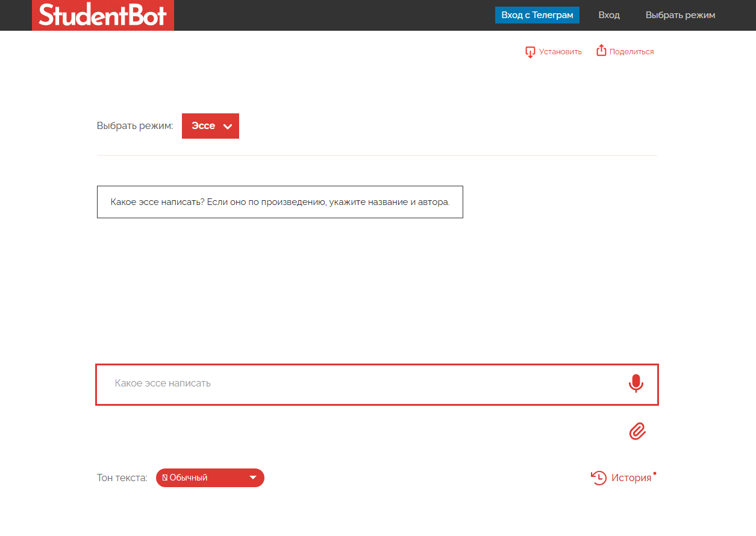Image resolution: width=756 pixels, height=536 pixels.
Task: Select Вход in the top navigation bar
Action: click(609, 15)
